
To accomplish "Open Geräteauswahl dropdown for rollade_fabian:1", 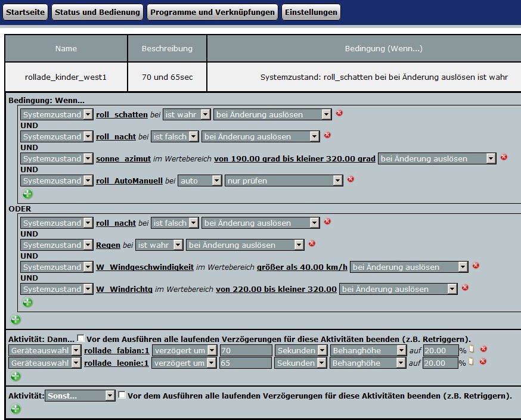I will point(45,351).
